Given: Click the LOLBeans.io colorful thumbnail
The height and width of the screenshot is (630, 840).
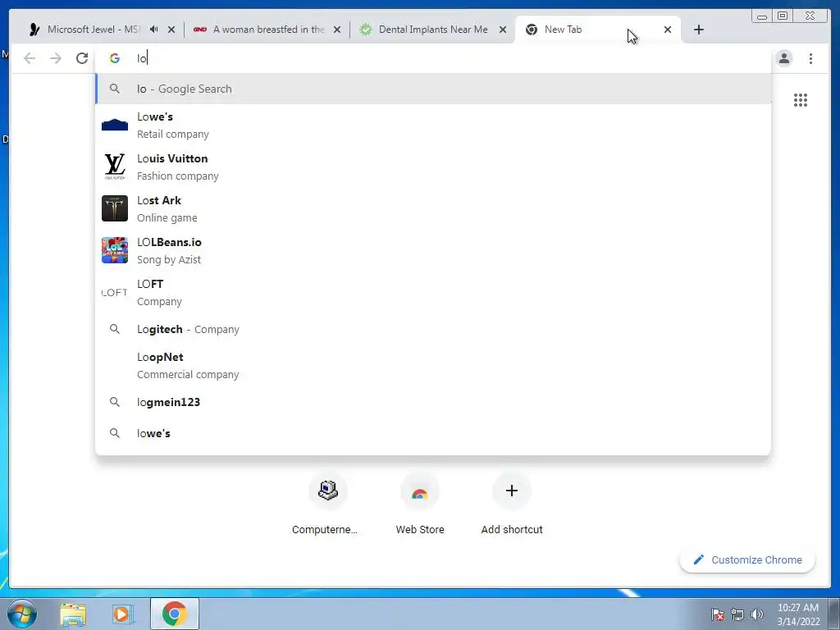Looking at the screenshot, I should click(115, 250).
